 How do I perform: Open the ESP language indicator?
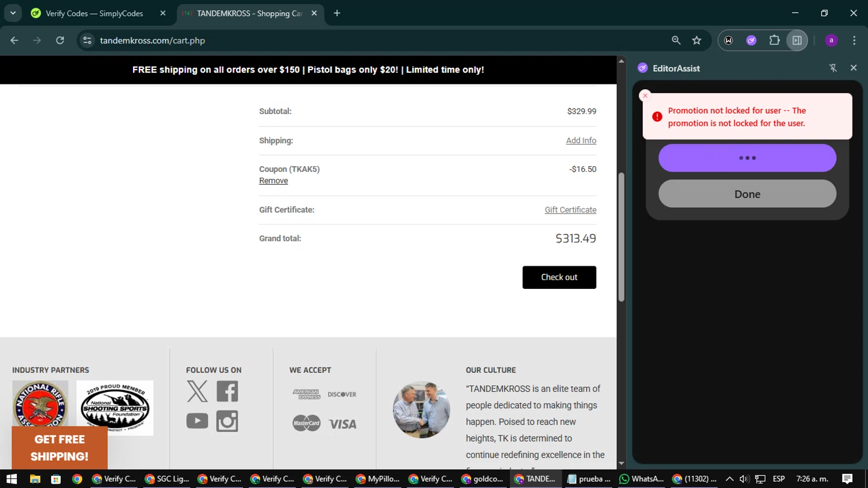click(x=779, y=479)
